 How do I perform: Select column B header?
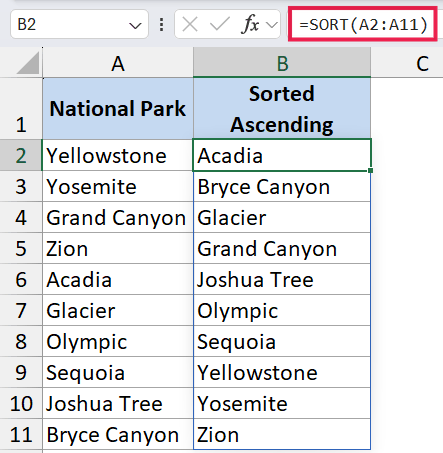coord(282,63)
